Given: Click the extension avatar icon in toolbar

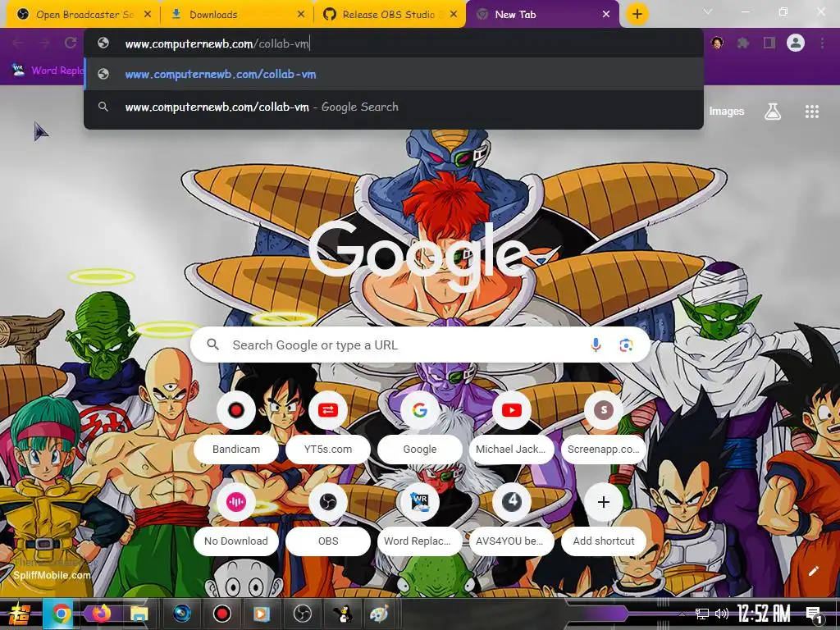Looking at the screenshot, I should point(717,43).
